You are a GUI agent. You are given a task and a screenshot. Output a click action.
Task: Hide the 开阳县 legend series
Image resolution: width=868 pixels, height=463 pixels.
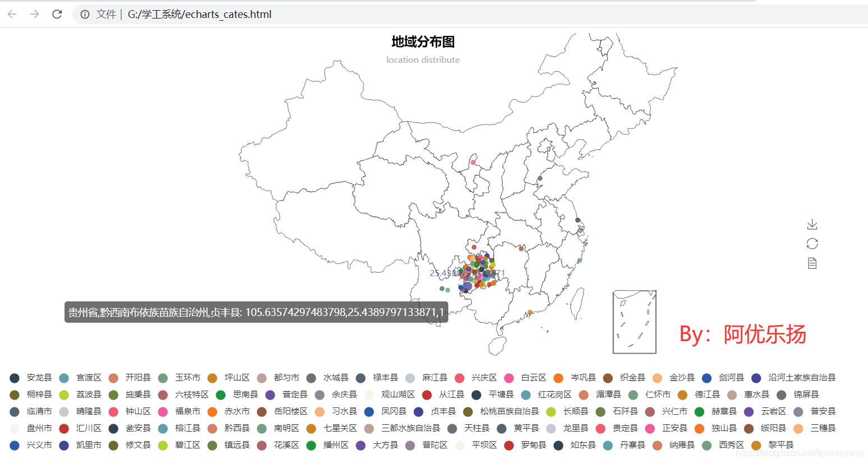(130, 378)
